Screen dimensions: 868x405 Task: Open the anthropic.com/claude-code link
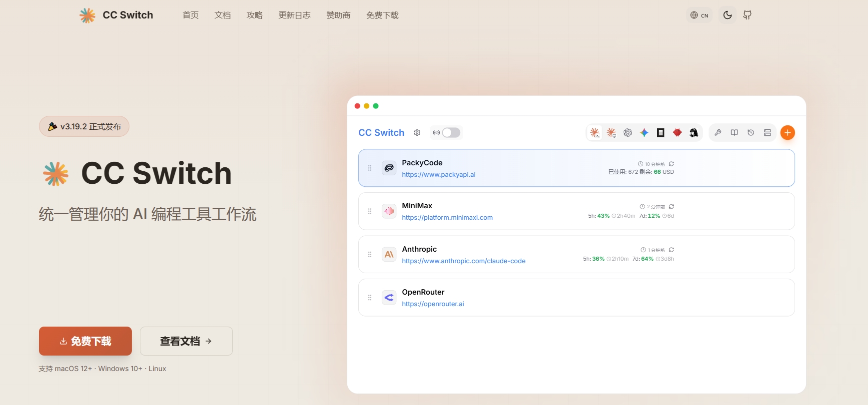click(x=464, y=261)
